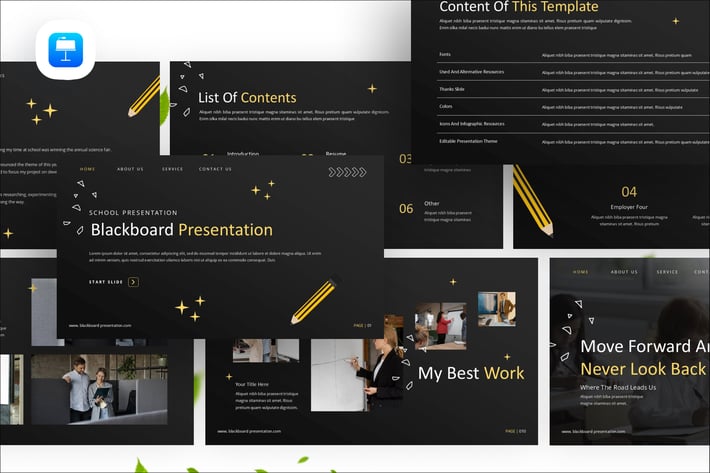The height and width of the screenshot is (473, 710).
Task: Open the website link on the My Best Work slide
Action: pyautogui.click(x=249, y=431)
